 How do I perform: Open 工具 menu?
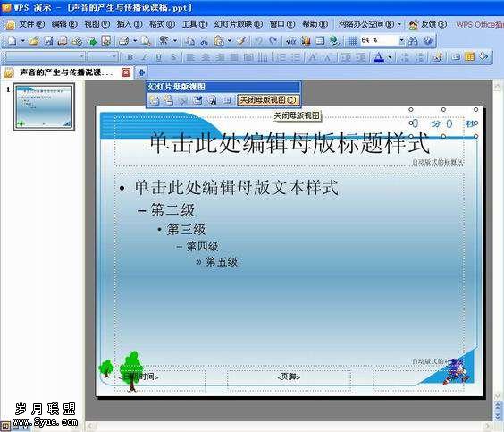[195, 24]
